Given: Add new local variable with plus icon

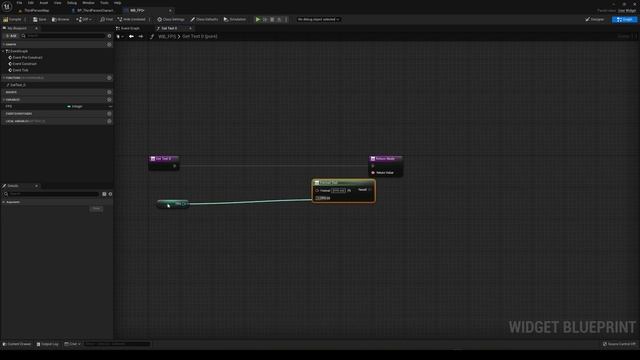Looking at the screenshot, I should (x=109, y=121).
